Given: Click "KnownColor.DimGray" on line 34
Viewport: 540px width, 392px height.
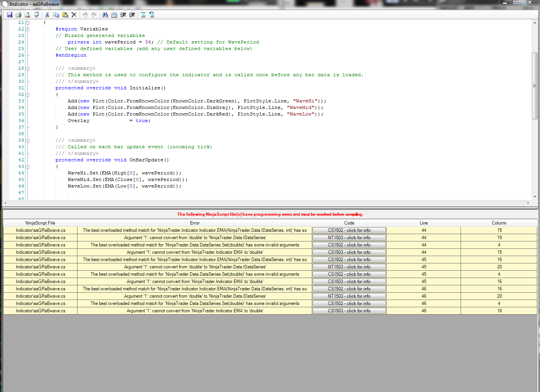Looking at the screenshot, I should 202,107.
